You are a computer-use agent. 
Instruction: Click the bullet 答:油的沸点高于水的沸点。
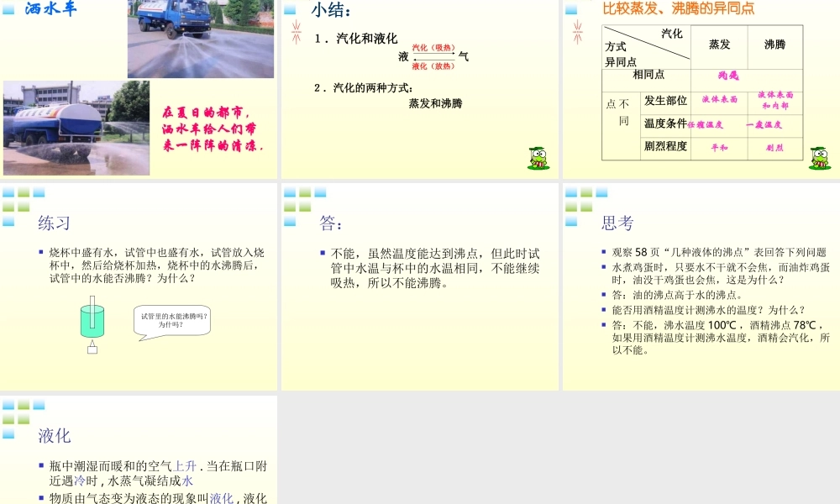677,295
